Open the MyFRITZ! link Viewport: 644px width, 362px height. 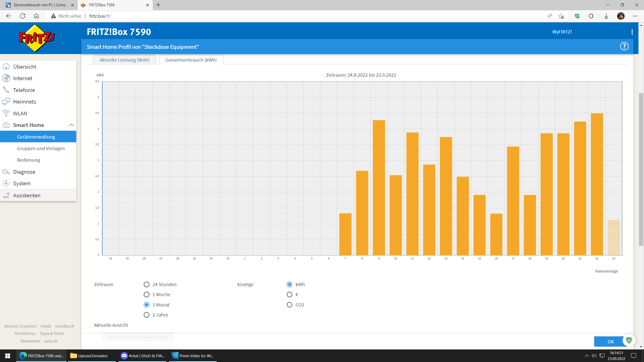click(x=562, y=32)
